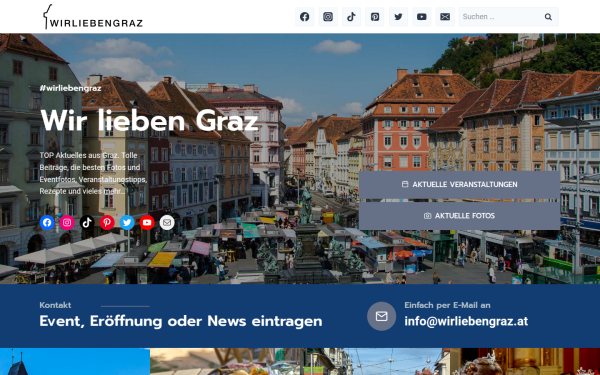The image size is (600, 375).
Task: Click the #wirliebengraz hashtag text
Action: coord(70,88)
